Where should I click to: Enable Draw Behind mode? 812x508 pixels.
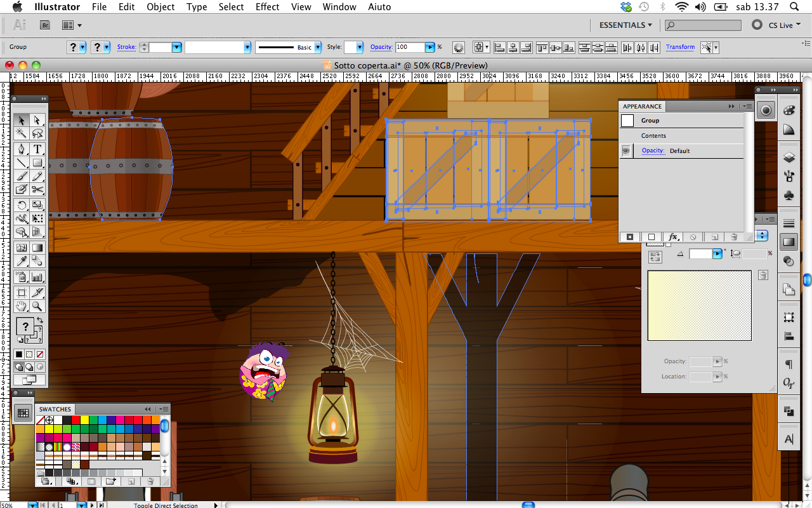point(29,367)
